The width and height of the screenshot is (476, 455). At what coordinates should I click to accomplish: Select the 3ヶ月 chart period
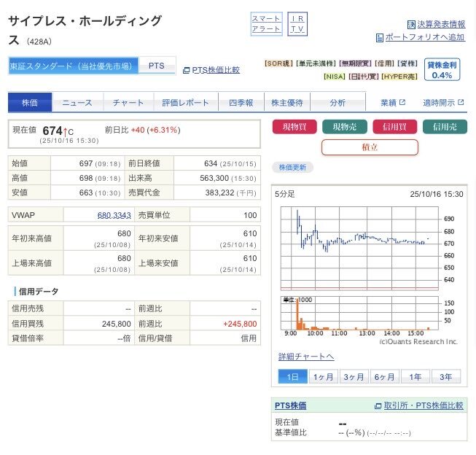[354, 377]
